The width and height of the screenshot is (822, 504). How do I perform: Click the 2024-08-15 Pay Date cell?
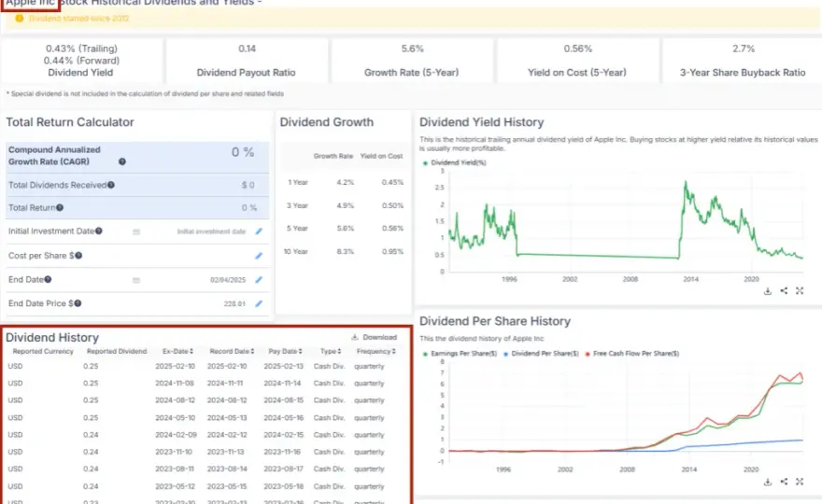284,400
